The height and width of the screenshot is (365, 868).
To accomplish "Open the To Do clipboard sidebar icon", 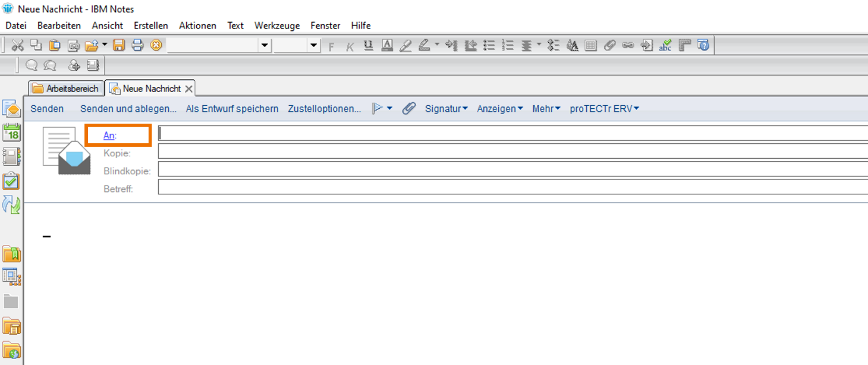I will pos(11,181).
